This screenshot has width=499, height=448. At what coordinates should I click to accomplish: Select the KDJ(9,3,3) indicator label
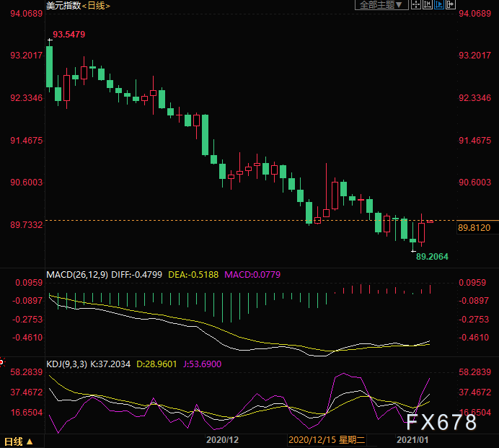pos(66,364)
